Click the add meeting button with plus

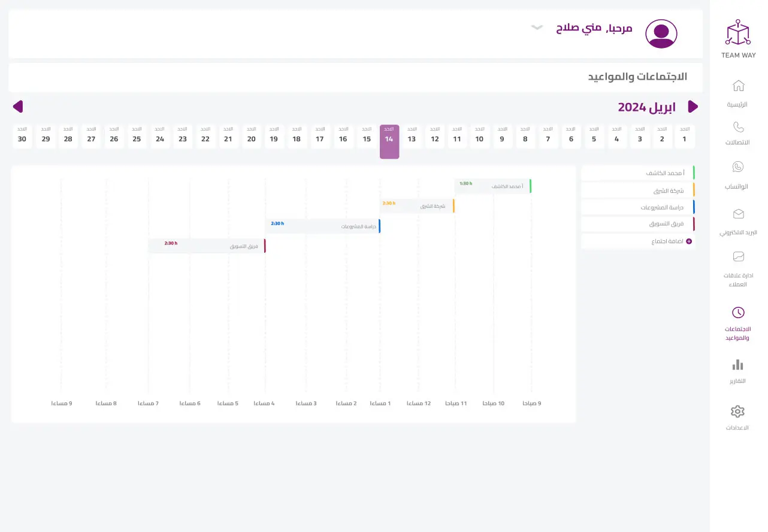click(671, 241)
